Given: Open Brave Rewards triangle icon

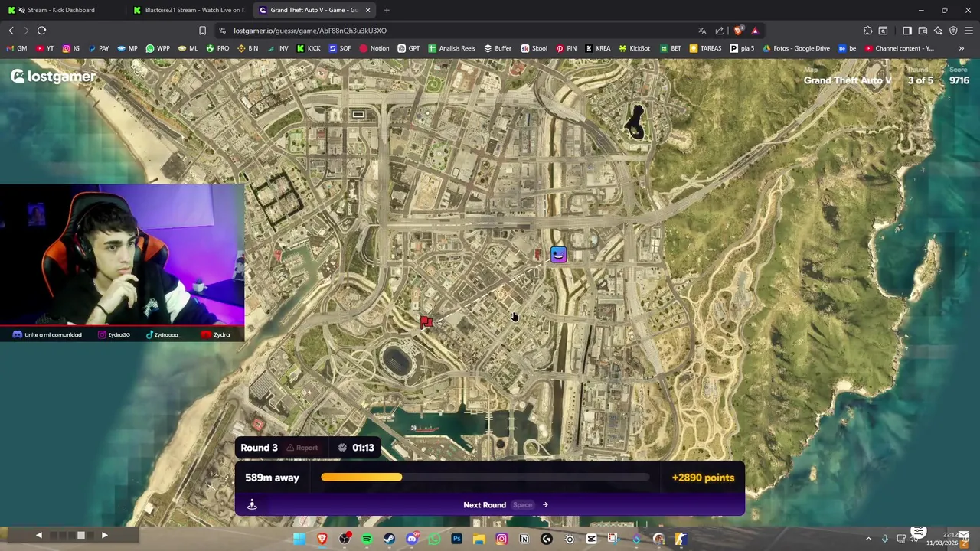Looking at the screenshot, I should (x=755, y=31).
